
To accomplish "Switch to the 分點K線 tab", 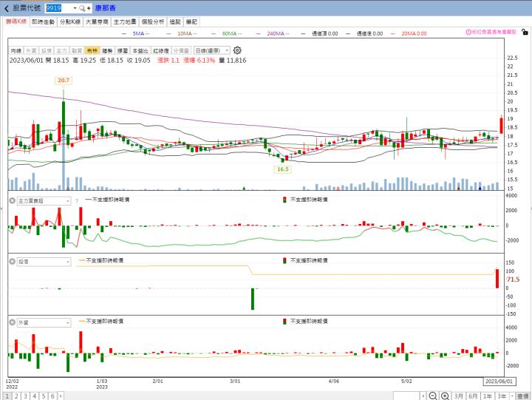I will 70,21.
